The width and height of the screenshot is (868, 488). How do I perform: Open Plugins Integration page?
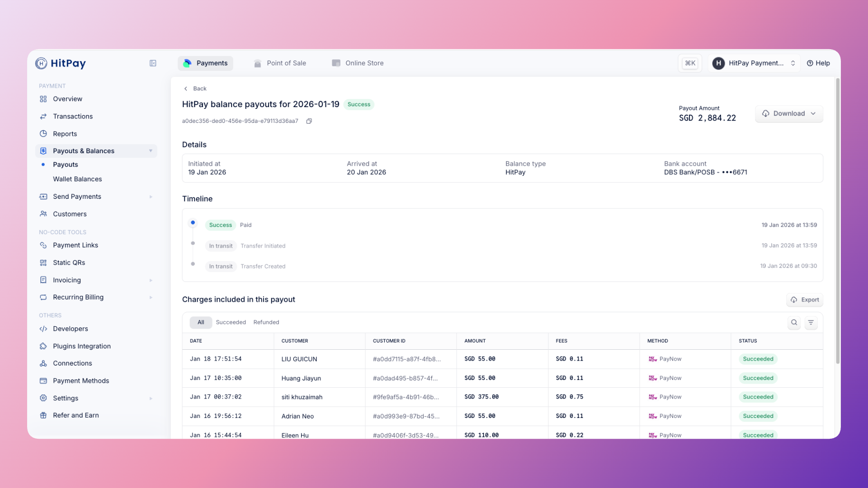81,346
